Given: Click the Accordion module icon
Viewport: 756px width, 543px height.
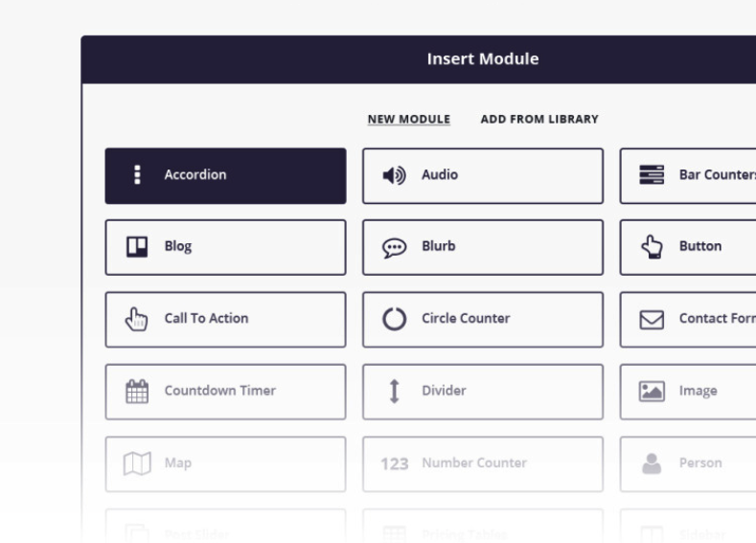Looking at the screenshot, I should click(137, 175).
